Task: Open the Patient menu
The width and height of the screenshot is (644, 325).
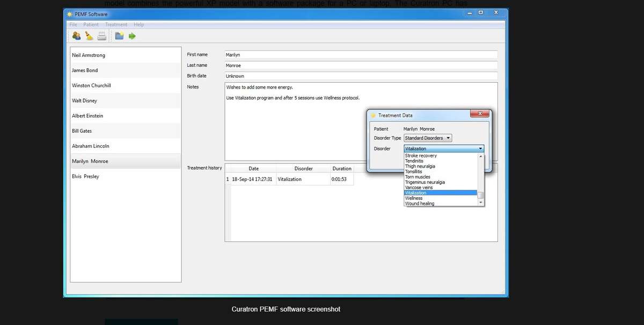Action: pyautogui.click(x=91, y=24)
